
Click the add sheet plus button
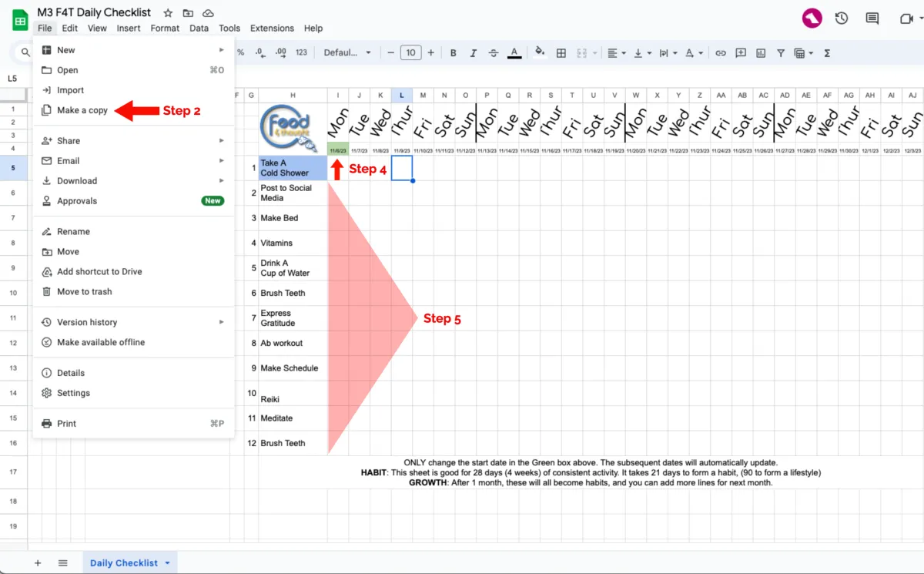38,563
